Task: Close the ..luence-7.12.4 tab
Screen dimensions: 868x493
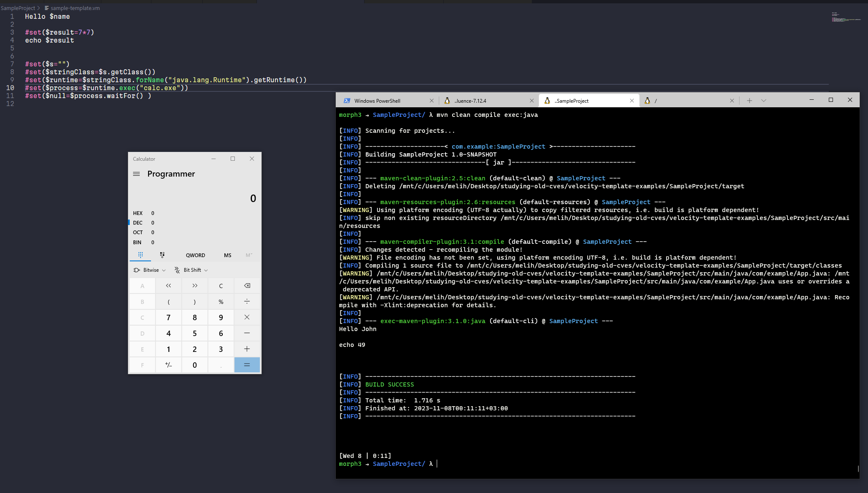Action: (x=532, y=101)
